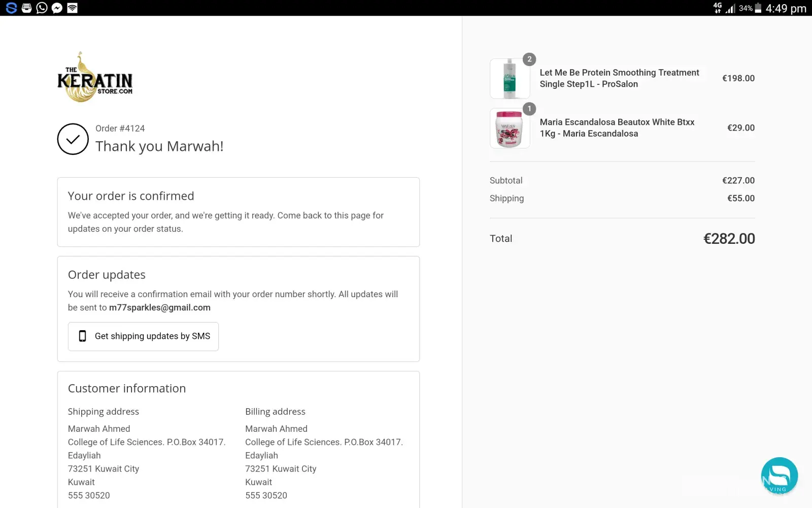Image resolution: width=812 pixels, height=508 pixels.
Task: Click Get shipping updates by SMS
Action: [x=144, y=336]
